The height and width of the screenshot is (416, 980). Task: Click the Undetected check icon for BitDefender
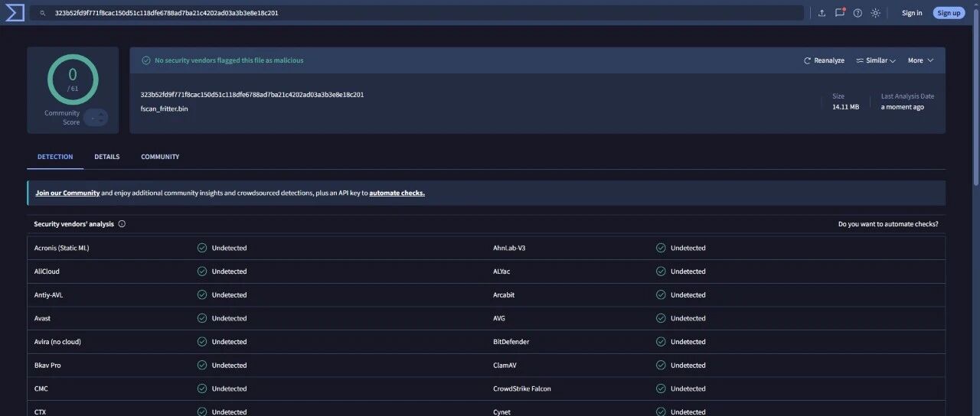(661, 342)
